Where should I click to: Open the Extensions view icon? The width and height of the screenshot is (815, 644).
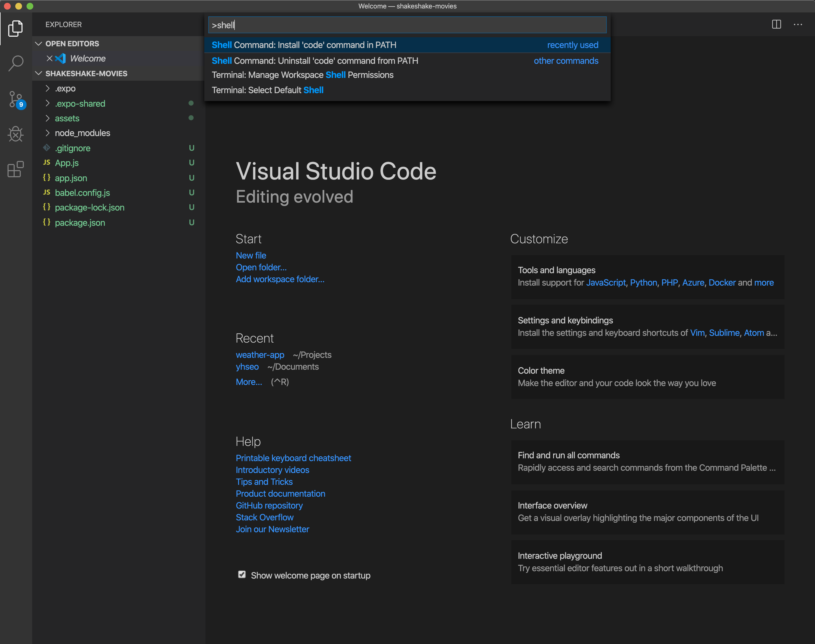tap(16, 169)
